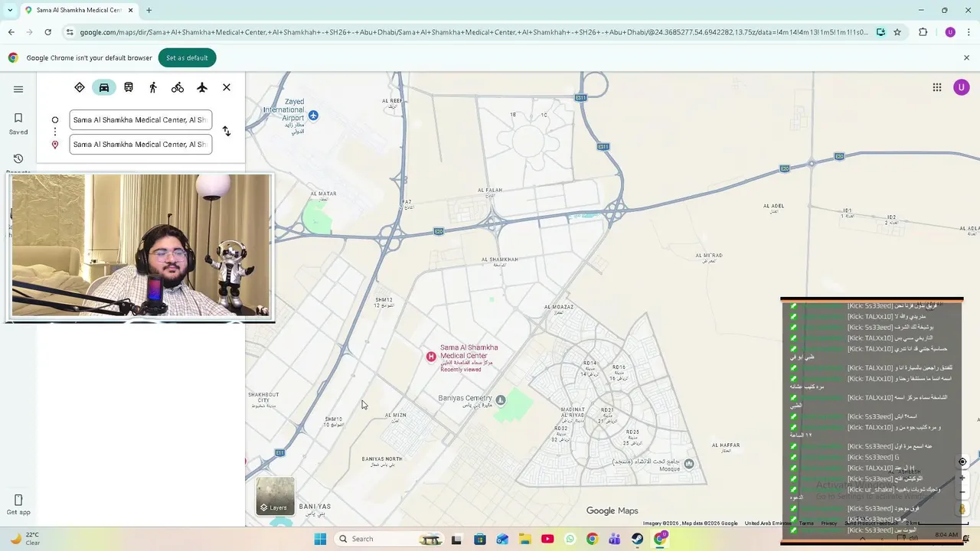Viewport: 980px width, 551px height.
Task: Open the Saved places panel
Action: pyautogui.click(x=18, y=124)
